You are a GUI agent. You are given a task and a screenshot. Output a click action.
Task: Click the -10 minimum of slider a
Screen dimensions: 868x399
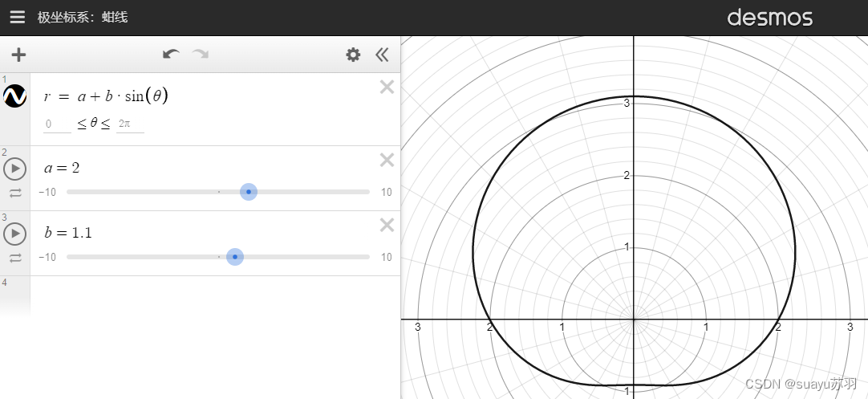point(47,193)
